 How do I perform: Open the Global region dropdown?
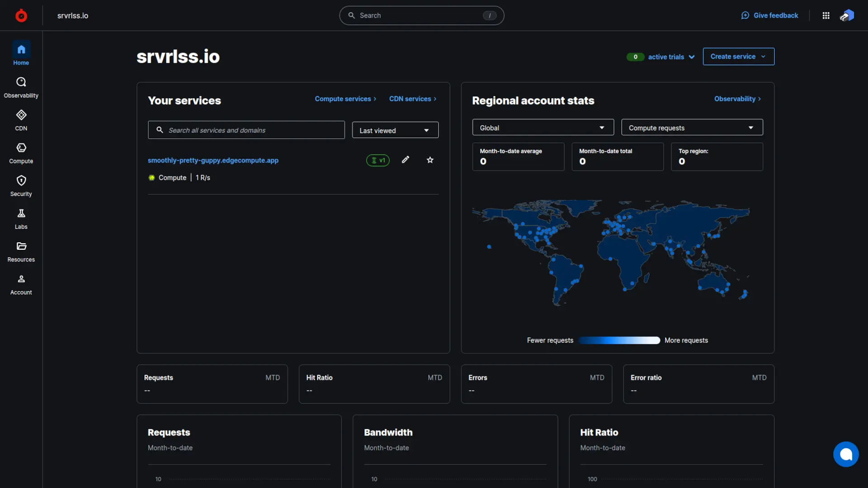543,128
